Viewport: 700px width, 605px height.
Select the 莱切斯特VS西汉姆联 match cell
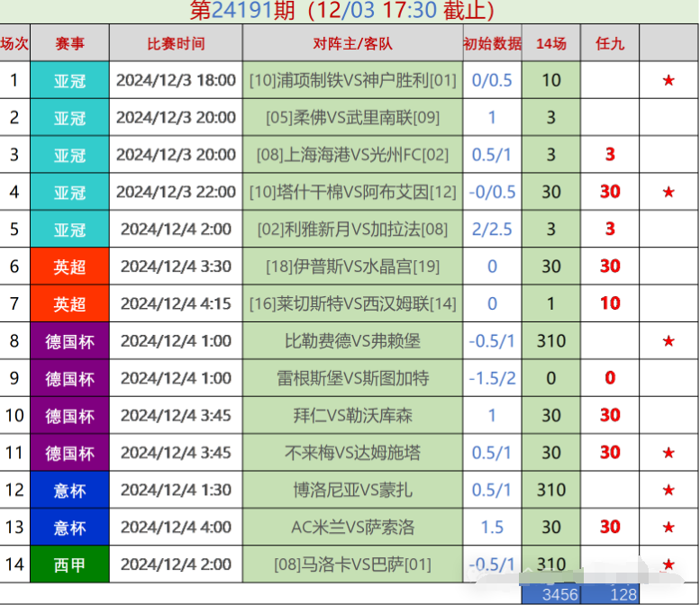click(x=352, y=304)
